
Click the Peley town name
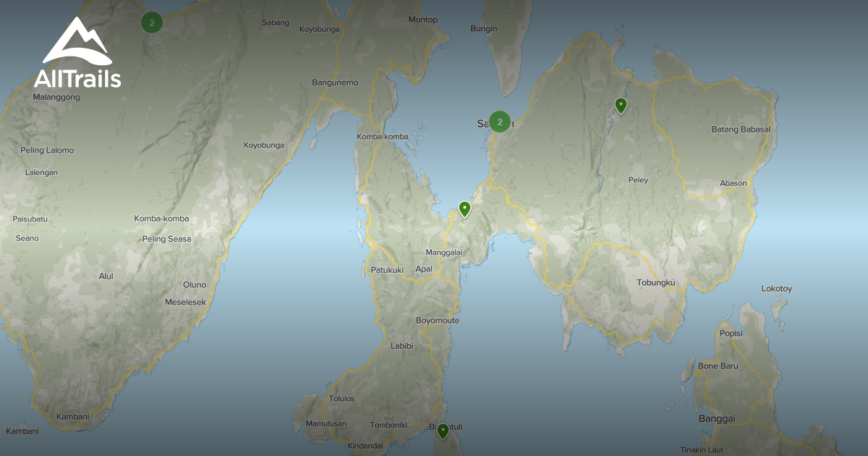[x=637, y=179]
